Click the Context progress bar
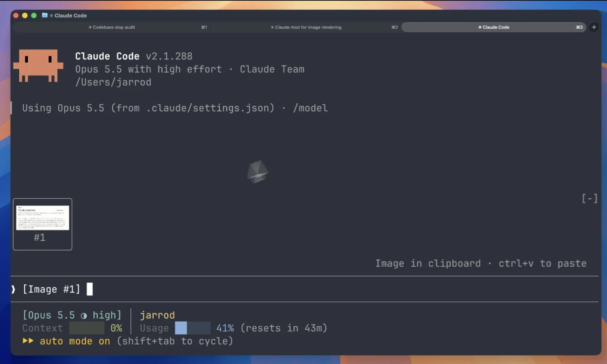 point(86,328)
